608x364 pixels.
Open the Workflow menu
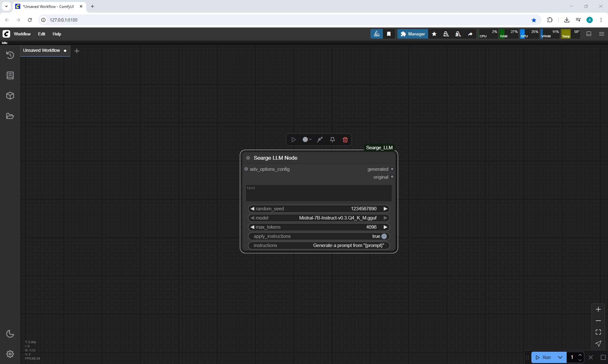coord(22,34)
